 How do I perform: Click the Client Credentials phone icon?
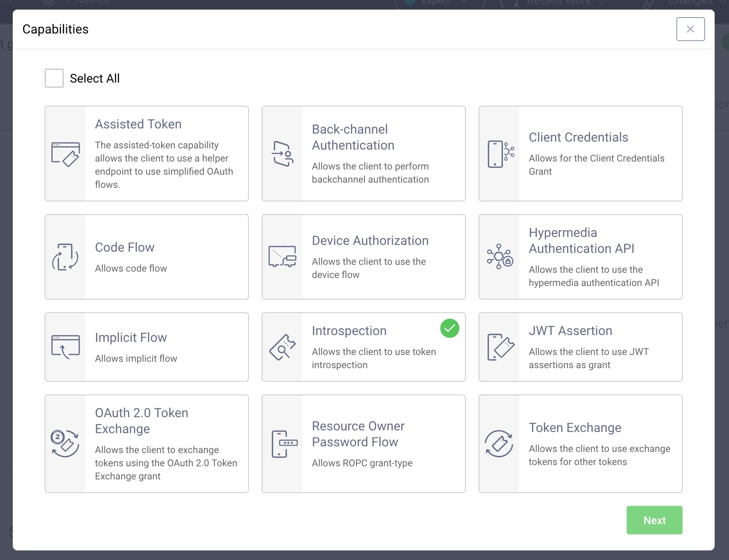[x=500, y=154]
